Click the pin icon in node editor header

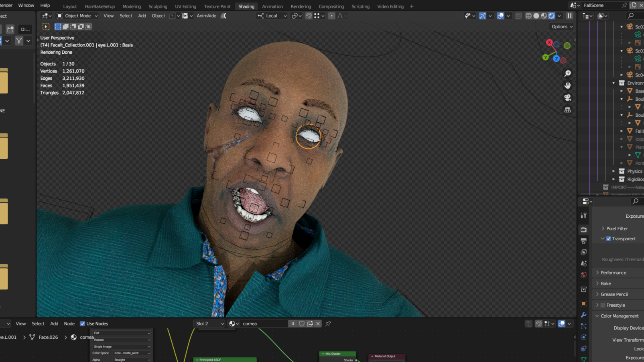(328, 324)
